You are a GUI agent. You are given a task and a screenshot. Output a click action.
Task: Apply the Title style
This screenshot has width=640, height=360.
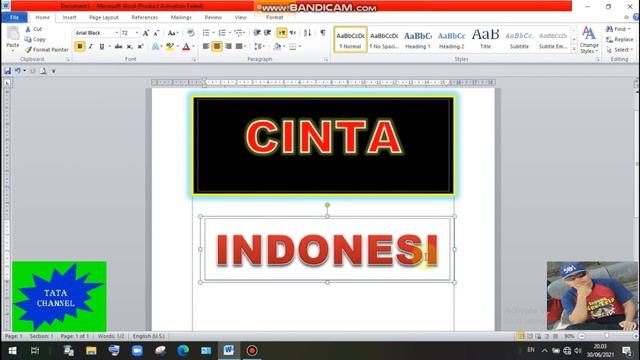click(x=485, y=39)
